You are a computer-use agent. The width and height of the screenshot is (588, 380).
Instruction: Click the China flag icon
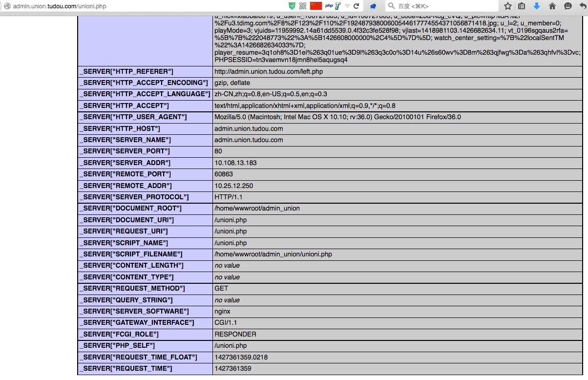coord(316,6)
